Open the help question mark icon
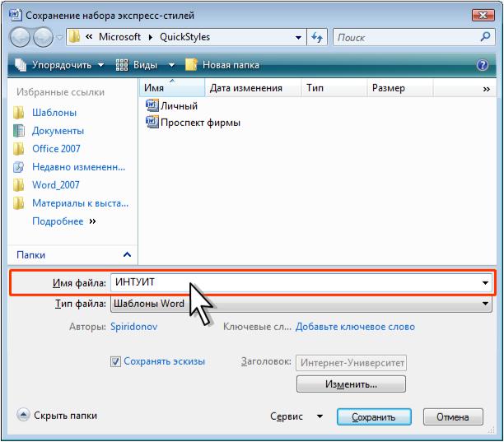The height and width of the screenshot is (442, 504). [x=483, y=65]
